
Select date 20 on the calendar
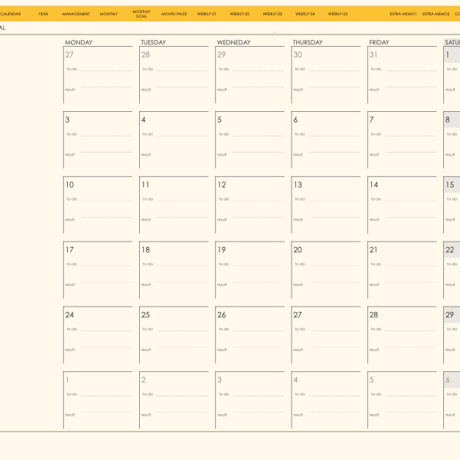[x=298, y=250]
